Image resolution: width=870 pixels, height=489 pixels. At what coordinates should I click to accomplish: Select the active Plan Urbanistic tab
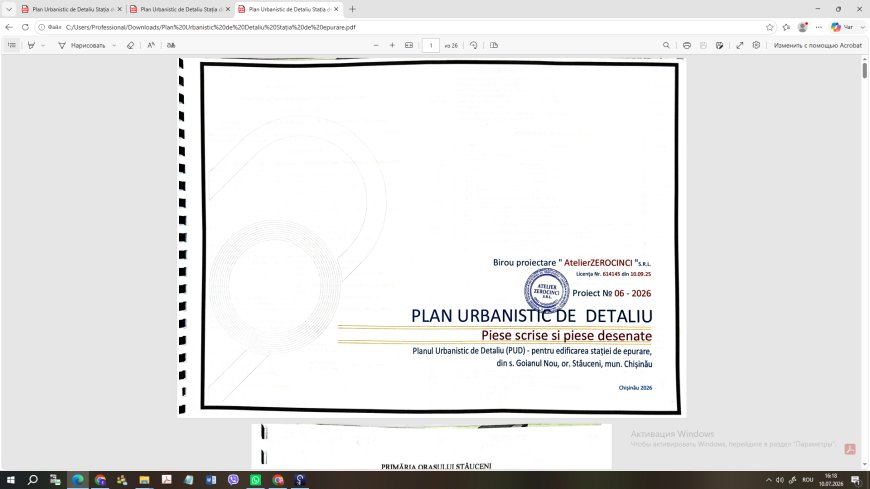point(289,9)
